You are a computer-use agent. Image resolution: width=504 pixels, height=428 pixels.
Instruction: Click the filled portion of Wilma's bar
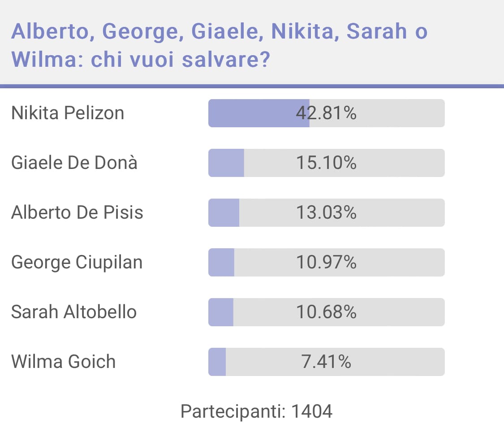(x=217, y=362)
